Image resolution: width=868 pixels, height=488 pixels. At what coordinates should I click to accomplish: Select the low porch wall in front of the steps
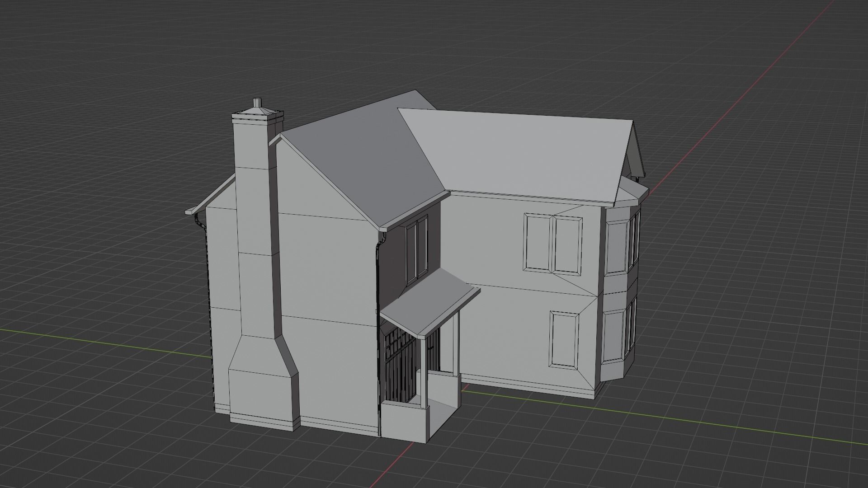tap(404, 423)
